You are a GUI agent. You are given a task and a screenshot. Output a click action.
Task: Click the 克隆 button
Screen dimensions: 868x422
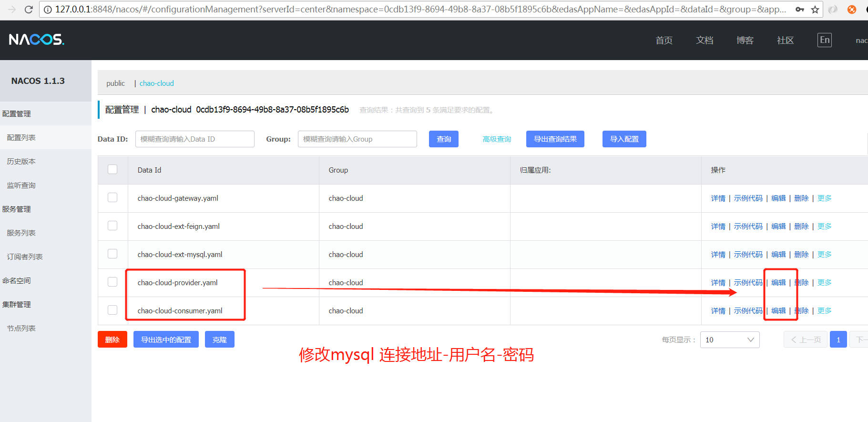click(220, 340)
